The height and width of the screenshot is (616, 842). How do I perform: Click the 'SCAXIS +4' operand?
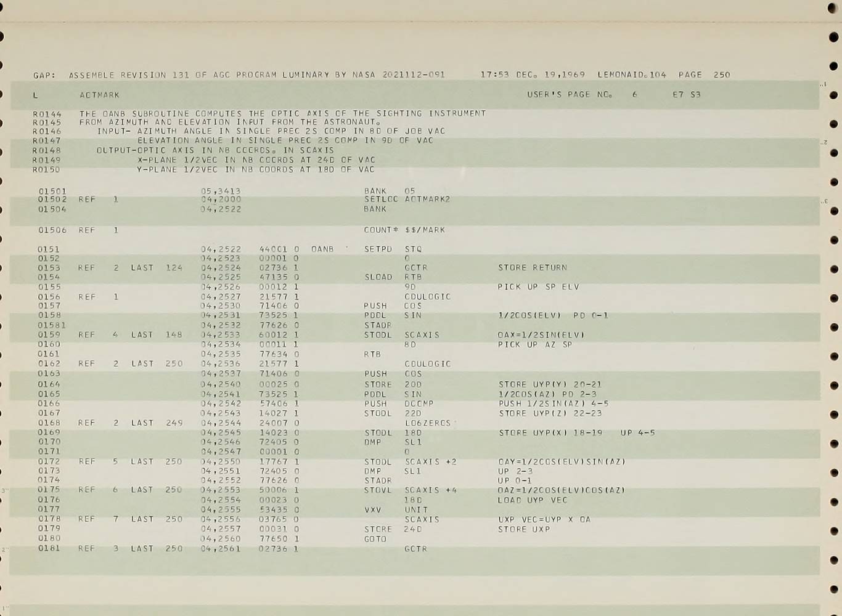click(431, 490)
